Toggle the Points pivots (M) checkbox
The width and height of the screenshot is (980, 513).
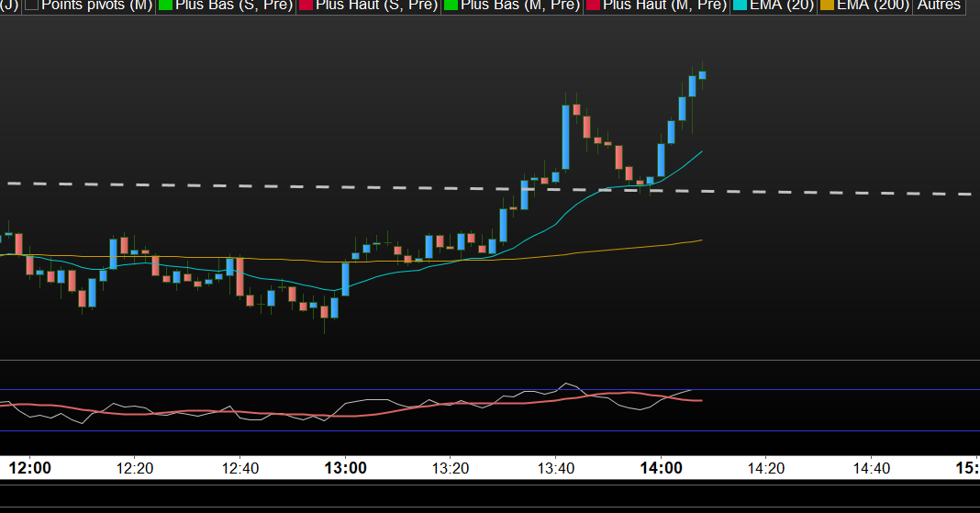pyautogui.click(x=32, y=5)
